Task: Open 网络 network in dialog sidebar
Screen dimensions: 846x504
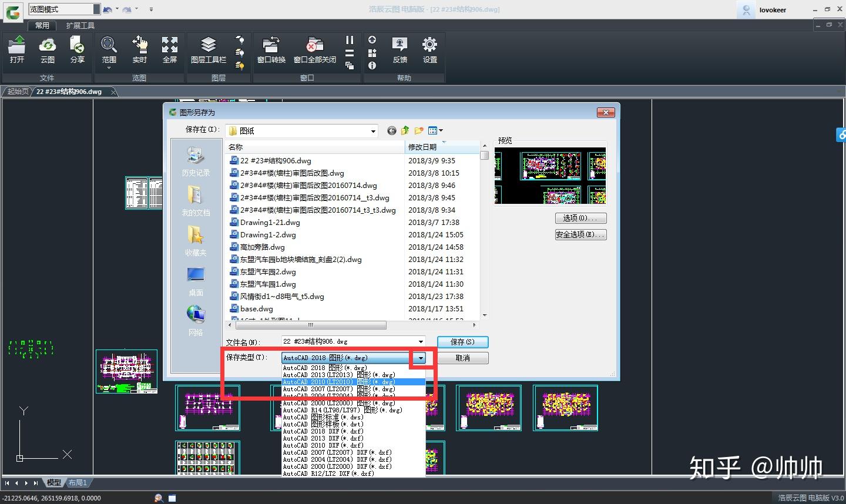Action: (x=196, y=321)
